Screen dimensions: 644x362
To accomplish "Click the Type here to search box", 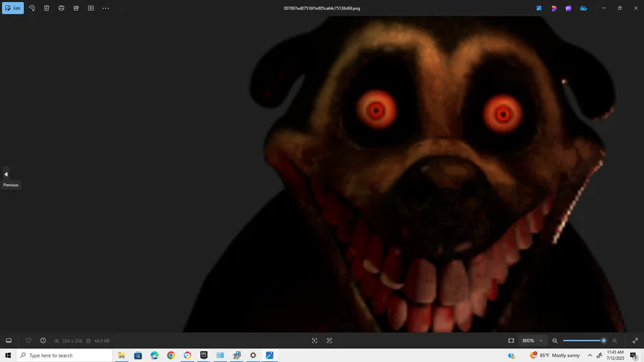I will click(x=64, y=356).
